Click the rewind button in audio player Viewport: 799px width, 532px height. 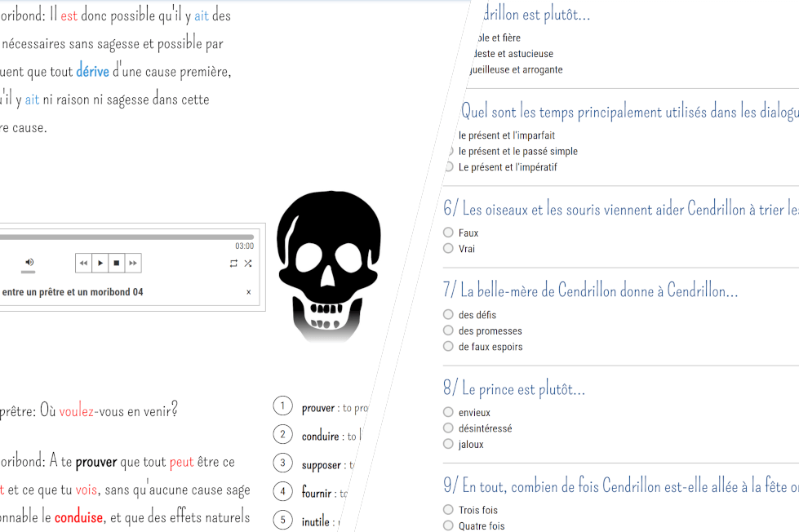tap(83, 263)
